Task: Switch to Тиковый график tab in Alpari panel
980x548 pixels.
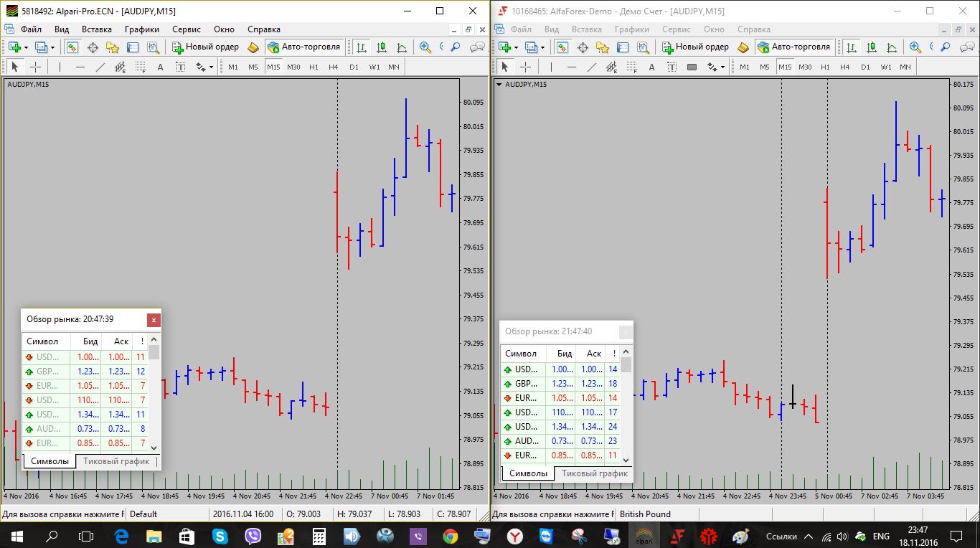Action: (116, 461)
